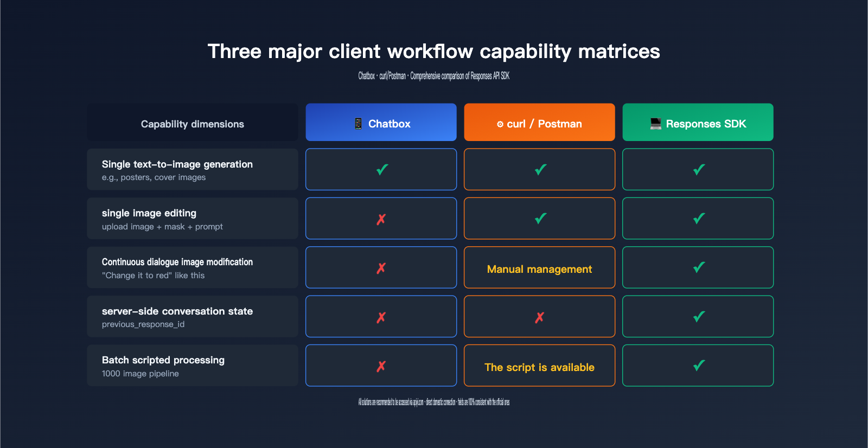This screenshot has width=868, height=448.
Task: Click Responses SDK checkmark for batch scripted processing
Action: (699, 366)
